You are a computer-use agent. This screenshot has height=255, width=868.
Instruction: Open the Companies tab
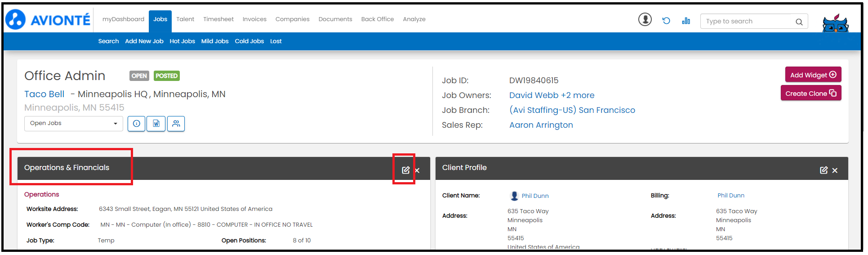[x=293, y=19]
